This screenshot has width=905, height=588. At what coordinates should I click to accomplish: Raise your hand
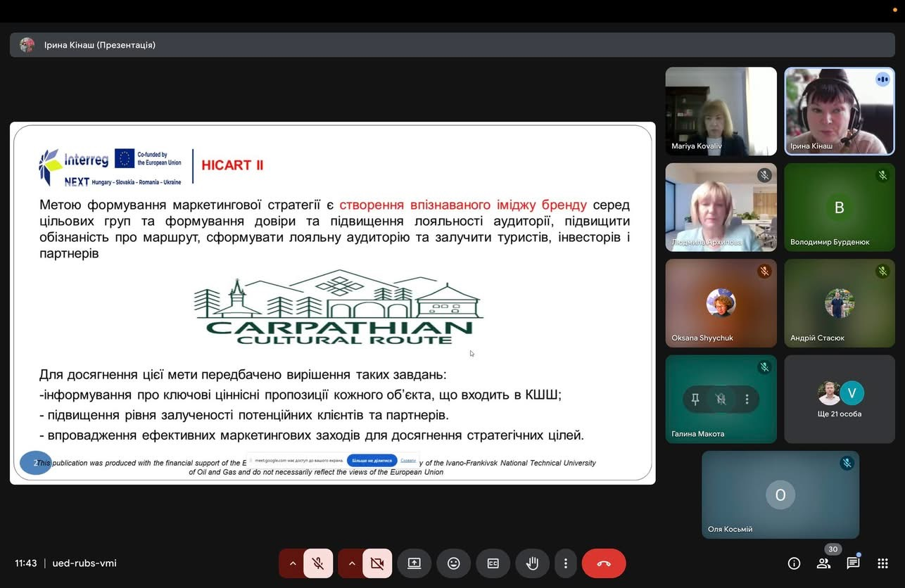click(x=533, y=563)
